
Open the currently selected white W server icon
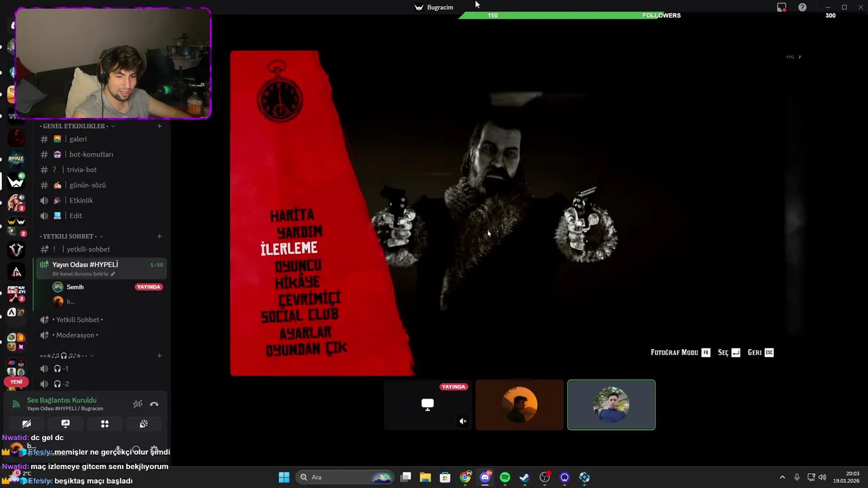16,182
